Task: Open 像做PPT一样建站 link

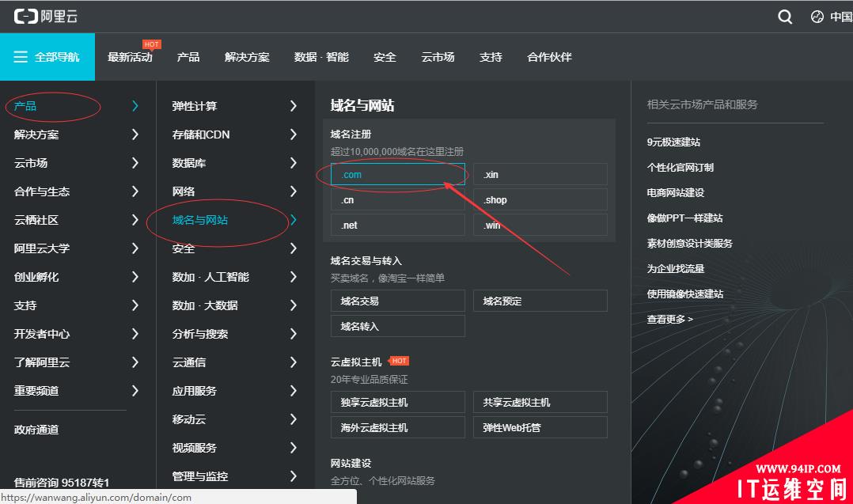Action: (x=685, y=218)
